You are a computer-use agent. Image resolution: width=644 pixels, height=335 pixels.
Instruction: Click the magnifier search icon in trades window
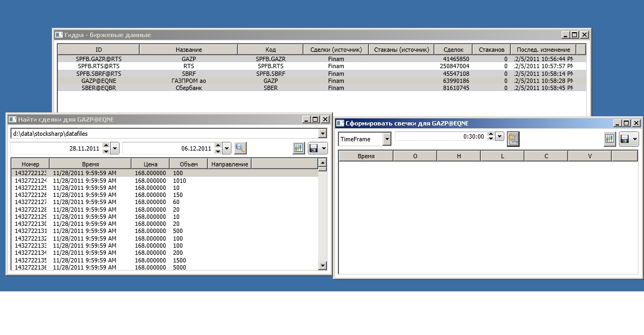(241, 148)
